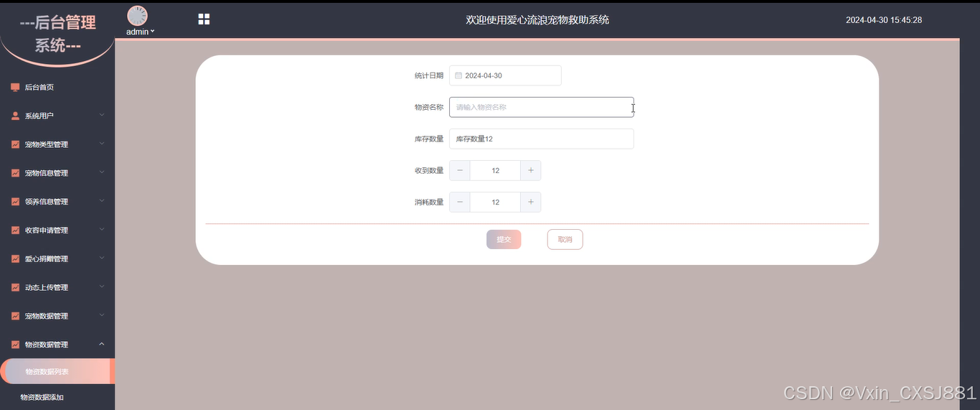
Task: Open the 领养信息管理 menu label
Action: (x=47, y=202)
